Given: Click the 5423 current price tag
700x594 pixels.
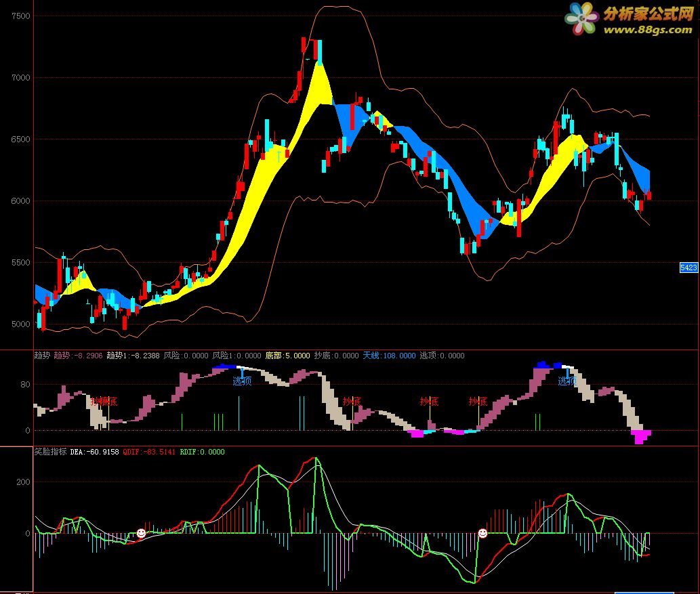Looking at the screenshot, I should [x=688, y=268].
